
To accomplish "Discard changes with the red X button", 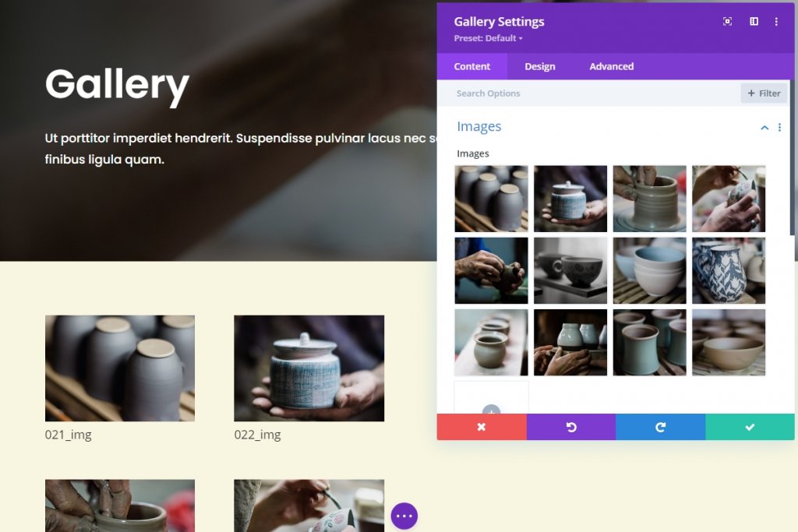I will click(x=482, y=427).
